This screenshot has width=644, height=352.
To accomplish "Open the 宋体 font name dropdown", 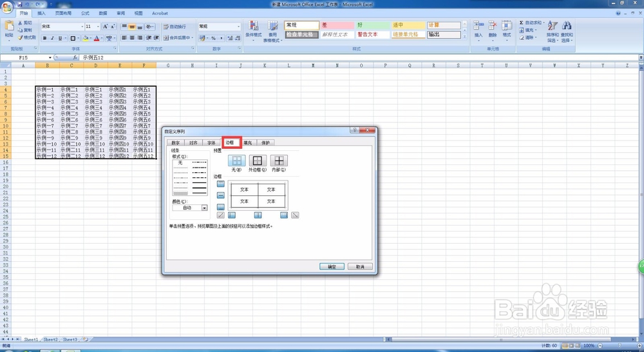I will click(82, 26).
